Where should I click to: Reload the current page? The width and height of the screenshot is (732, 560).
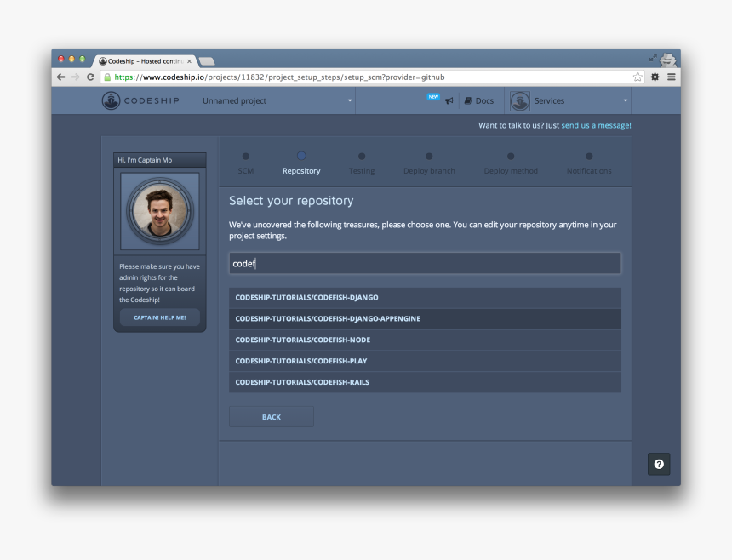tap(90, 77)
